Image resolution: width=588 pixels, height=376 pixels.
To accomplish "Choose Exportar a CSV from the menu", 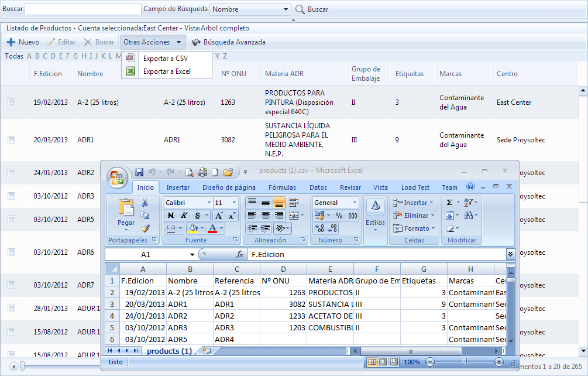I will 167,58.
